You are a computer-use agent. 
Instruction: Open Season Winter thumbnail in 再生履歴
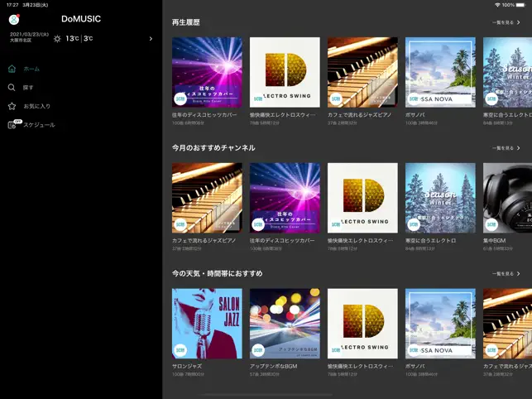coord(507,72)
